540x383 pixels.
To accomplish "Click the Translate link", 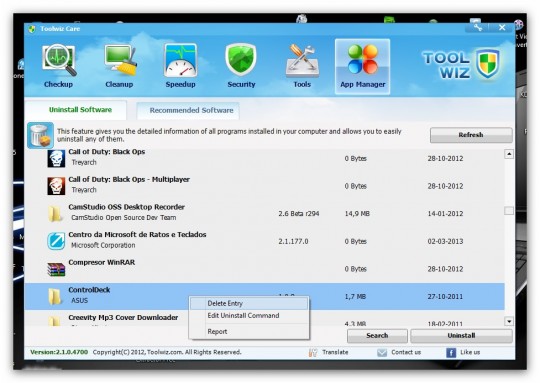I will point(335,352).
